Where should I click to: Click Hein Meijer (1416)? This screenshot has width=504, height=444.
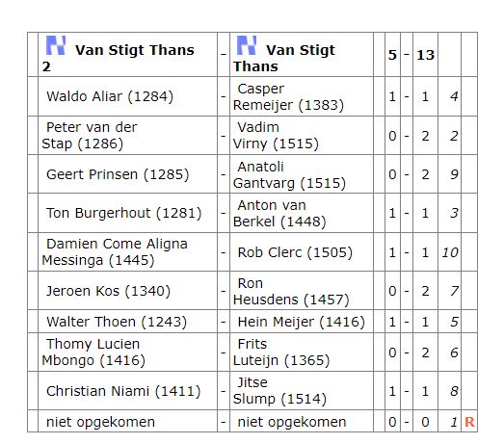pyautogui.click(x=302, y=322)
